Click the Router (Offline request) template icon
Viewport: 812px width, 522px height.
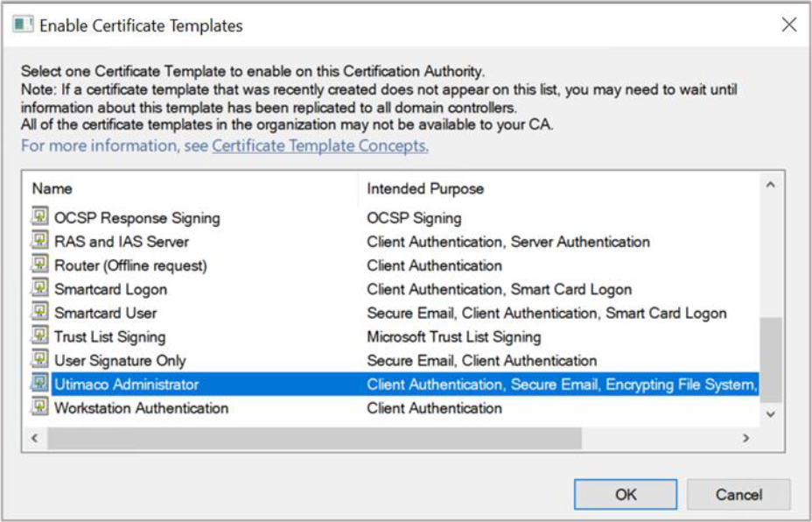pos(40,265)
